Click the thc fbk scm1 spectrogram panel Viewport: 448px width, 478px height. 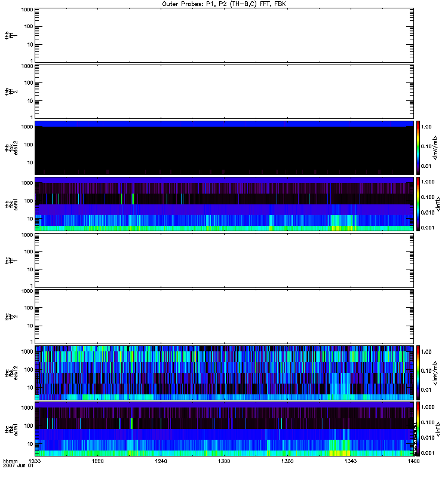224,429
